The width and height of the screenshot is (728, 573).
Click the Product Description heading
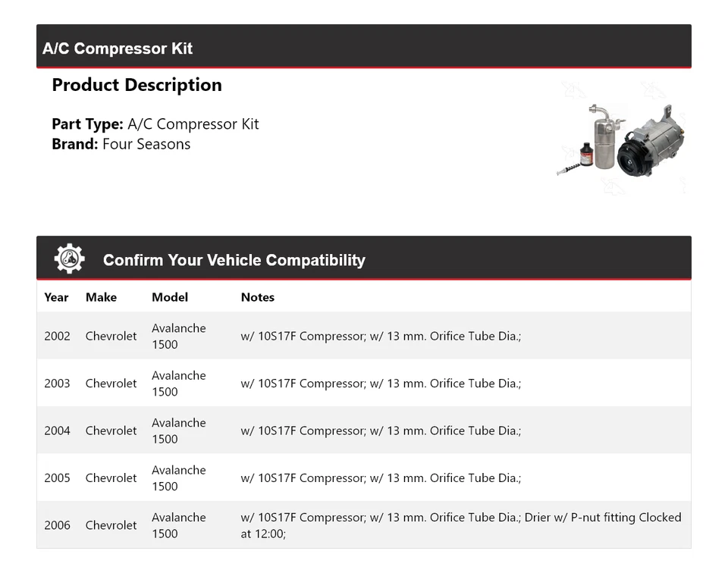pyautogui.click(x=136, y=85)
